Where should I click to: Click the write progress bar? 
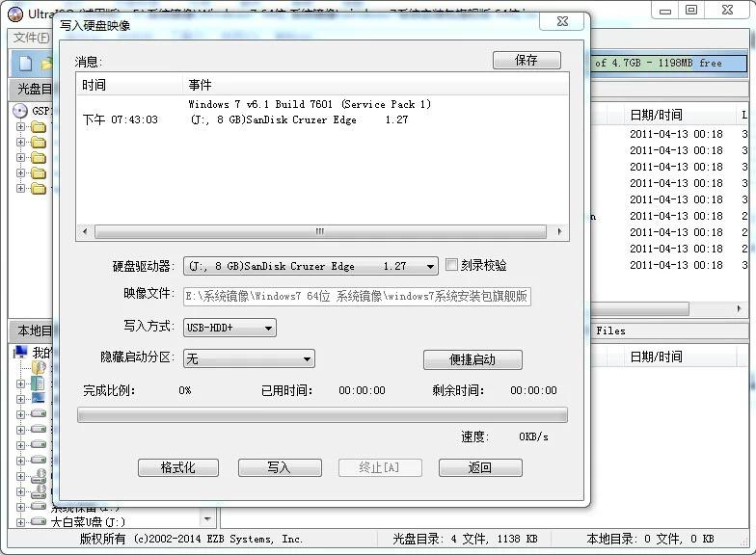pyautogui.click(x=322, y=414)
